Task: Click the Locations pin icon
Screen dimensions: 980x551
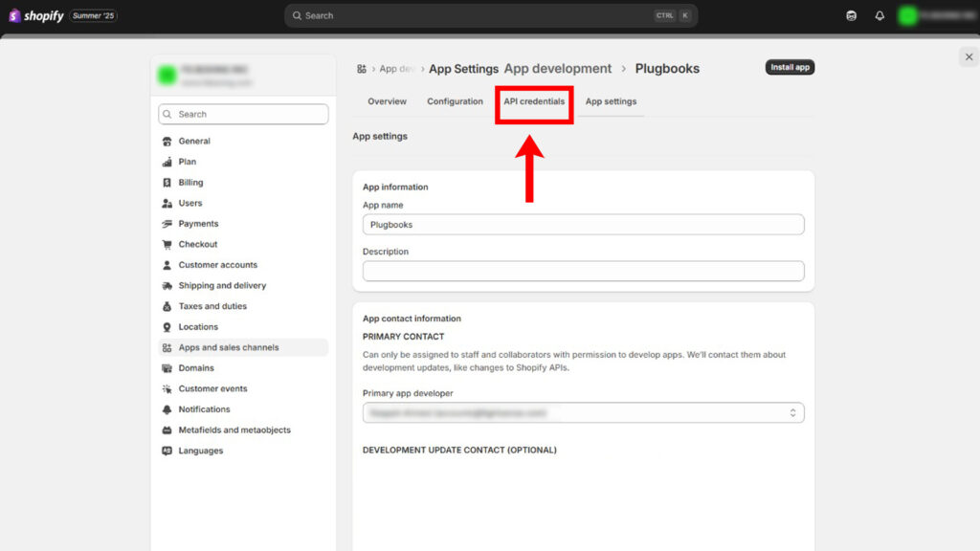Action: [167, 327]
